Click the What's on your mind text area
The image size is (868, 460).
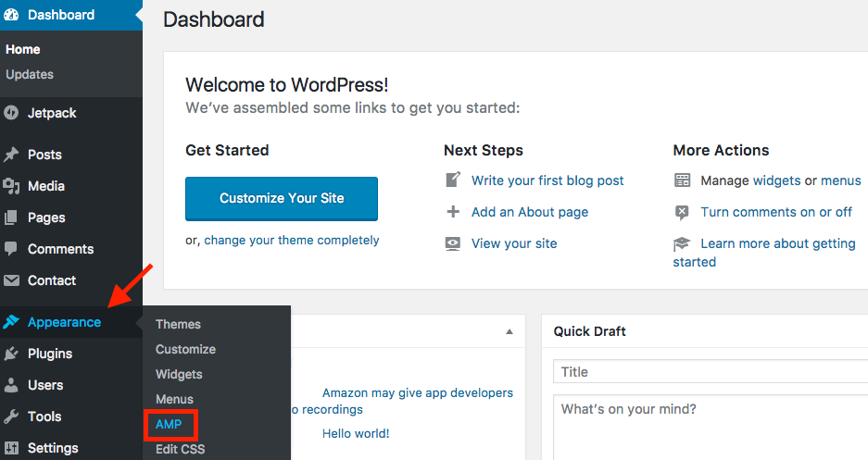click(x=711, y=427)
